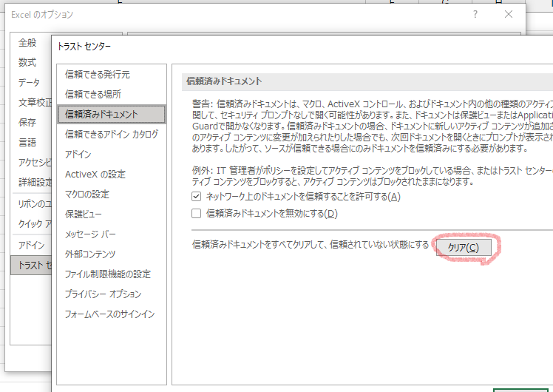Select アドイン in Excel options sidebar

click(31, 246)
